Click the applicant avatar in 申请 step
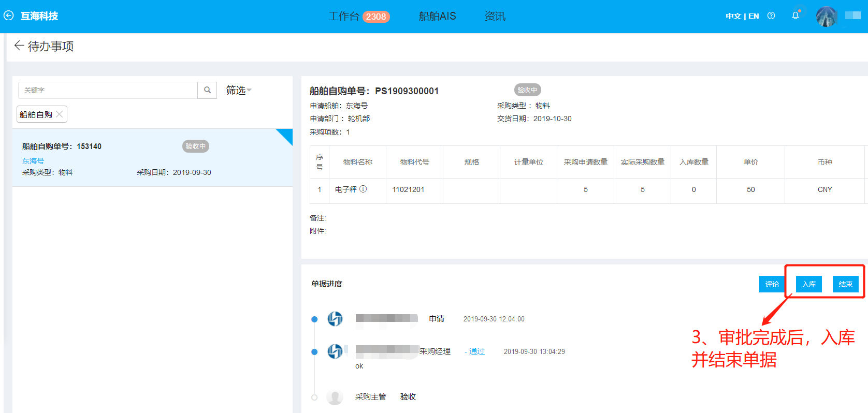The height and width of the screenshot is (413, 868). (335, 319)
